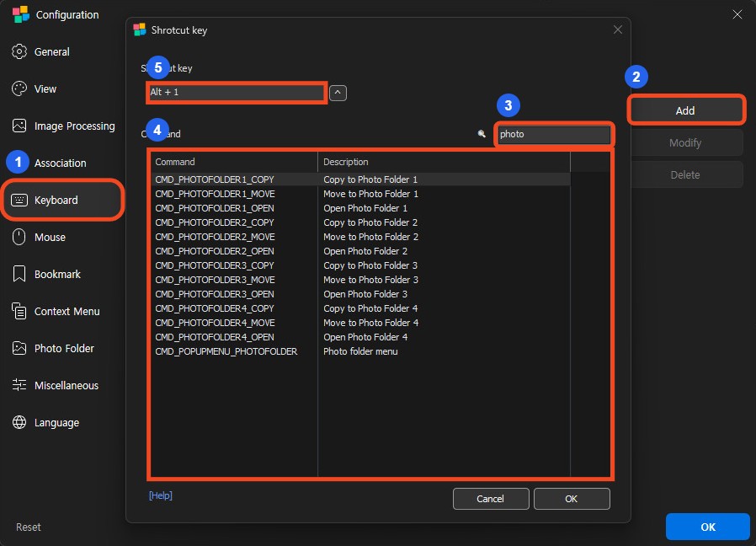Click the command search field containing photo
Screen dimensions: 756x546
tap(553, 134)
